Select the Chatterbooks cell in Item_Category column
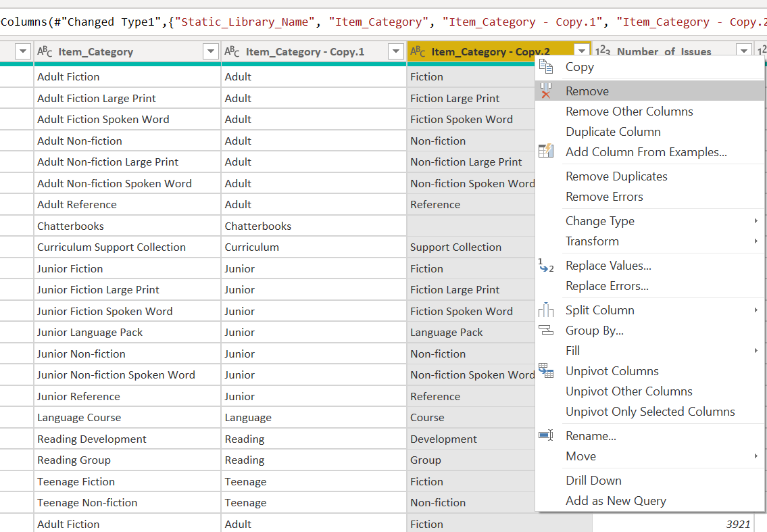The image size is (767, 532). click(127, 226)
